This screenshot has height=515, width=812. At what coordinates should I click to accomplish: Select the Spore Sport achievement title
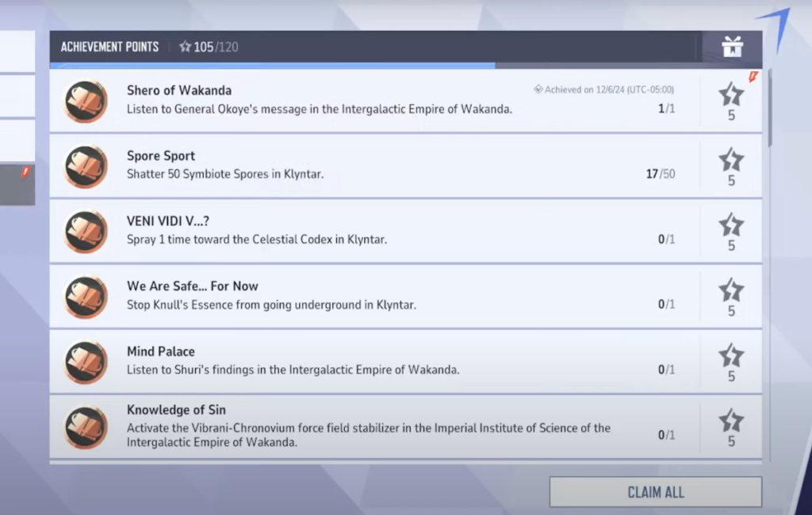pyautogui.click(x=161, y=156)
